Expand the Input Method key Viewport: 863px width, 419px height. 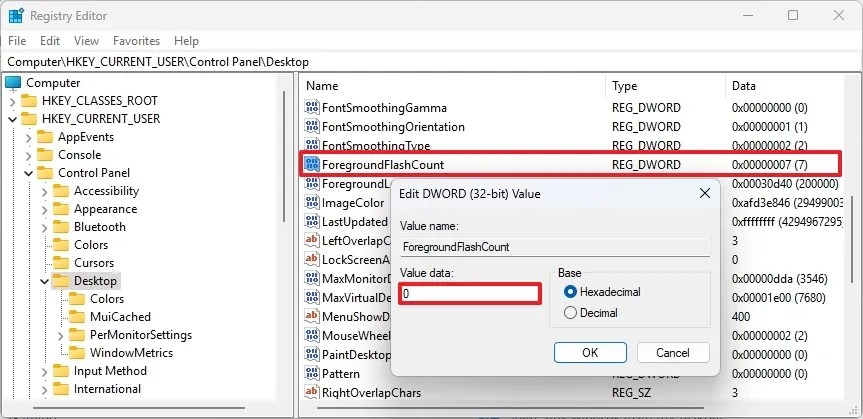pos(45,372)
